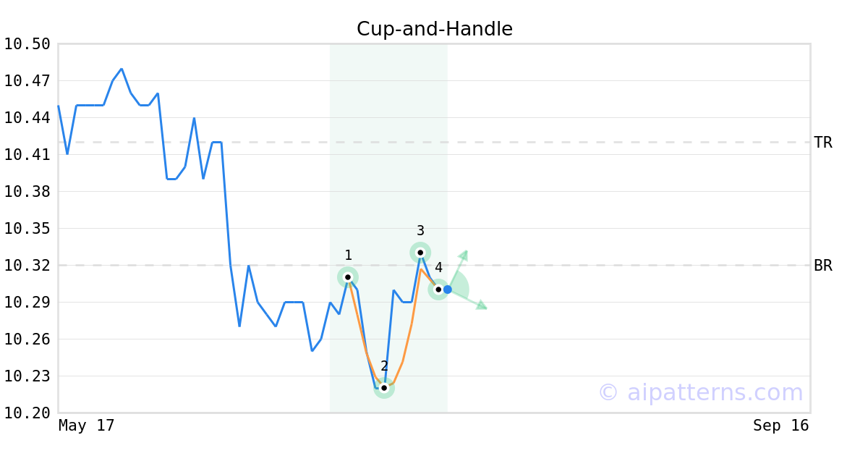The width and height of the screenshot is (868, 456).
Task: Select pattern point marker 4
Action: tap(438, 290)
